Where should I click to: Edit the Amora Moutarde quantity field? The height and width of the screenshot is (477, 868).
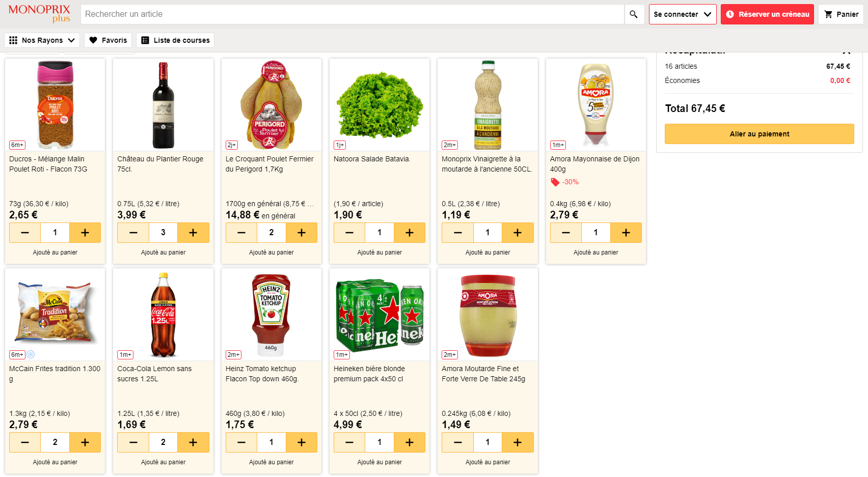tap(487, 442)
